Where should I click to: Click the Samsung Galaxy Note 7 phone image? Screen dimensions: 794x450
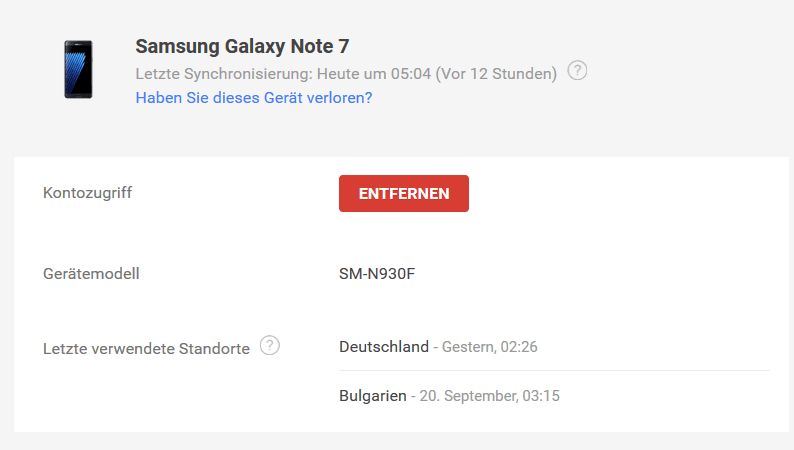coord(78,69)
